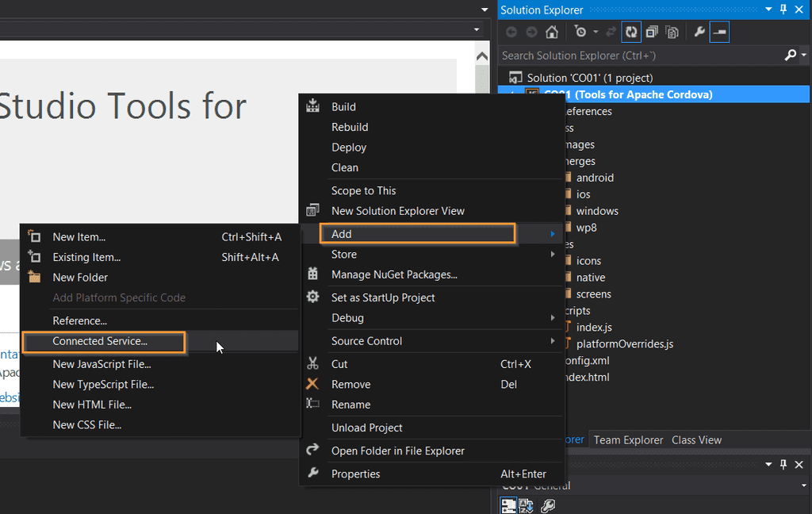Open Properties via the wrench toolbar icon
This screenshot has width=812, height=514.
click(x=699, y=32)
